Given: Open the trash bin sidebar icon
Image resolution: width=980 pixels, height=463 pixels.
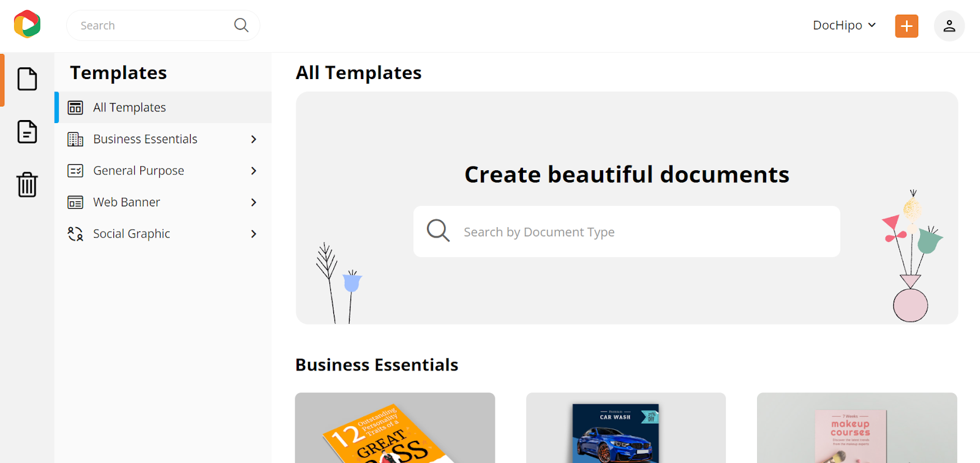Looking at the screenshot, I should pyautogui.click(x=27, y=184).
